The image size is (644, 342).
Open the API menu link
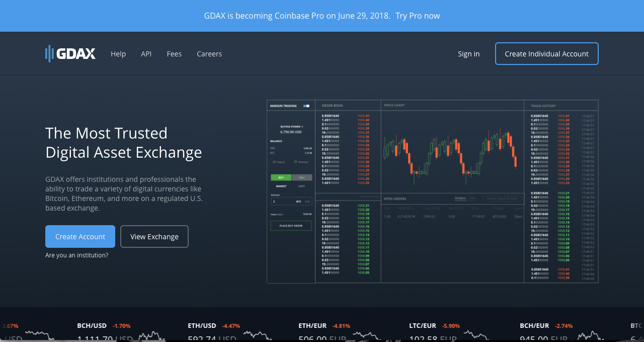point(146,54)
